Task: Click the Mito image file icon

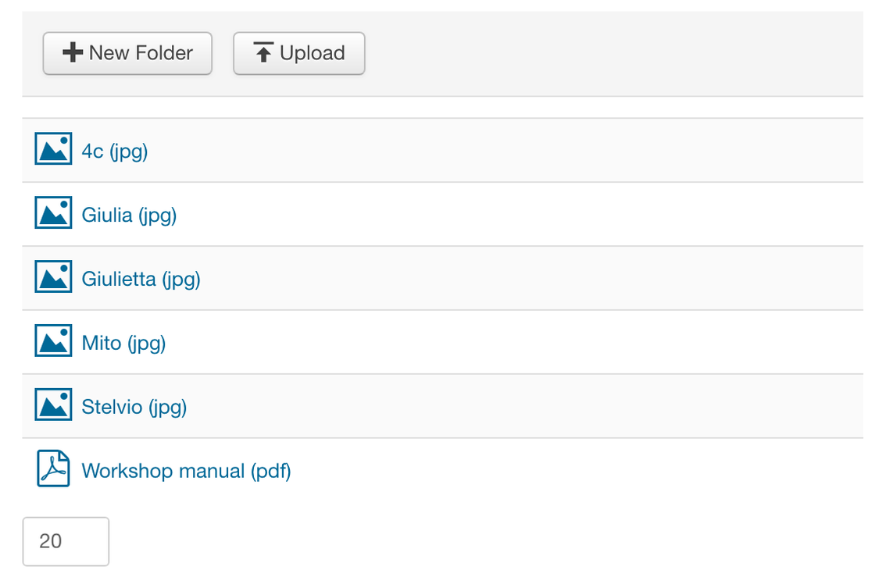Action: click(x=53, y=340)
